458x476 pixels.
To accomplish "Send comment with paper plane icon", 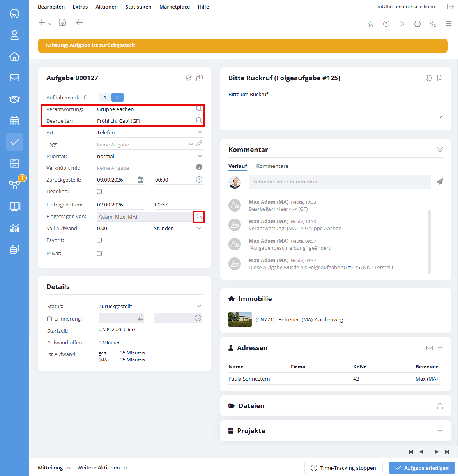I will (x=440, y=182).
